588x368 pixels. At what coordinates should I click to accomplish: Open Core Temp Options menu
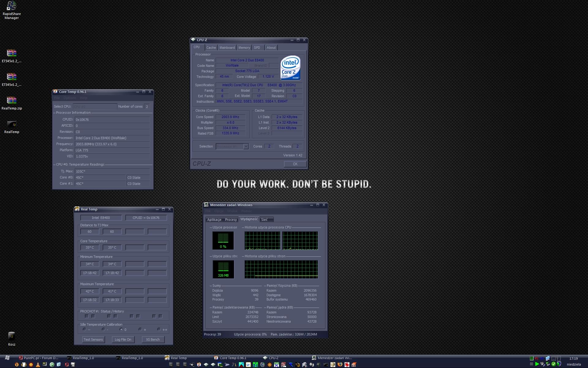coord(70,98)
